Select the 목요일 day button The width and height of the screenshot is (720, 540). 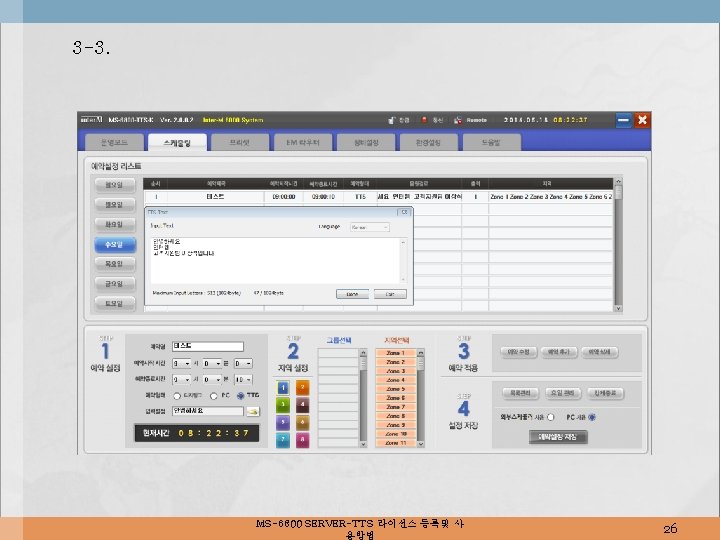[x=115, y=264]
